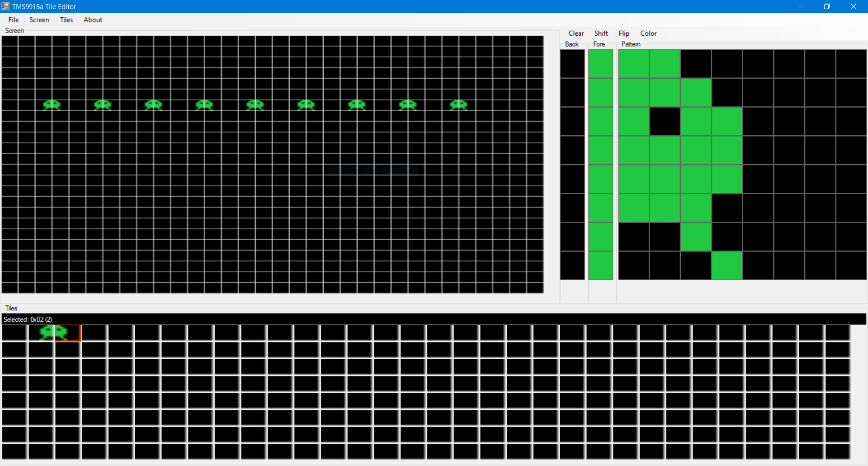The width and height of the screenshot is (868, 466).
Task: Click the bottom-right cell of the screen map
Action: [x=535, y=288]
